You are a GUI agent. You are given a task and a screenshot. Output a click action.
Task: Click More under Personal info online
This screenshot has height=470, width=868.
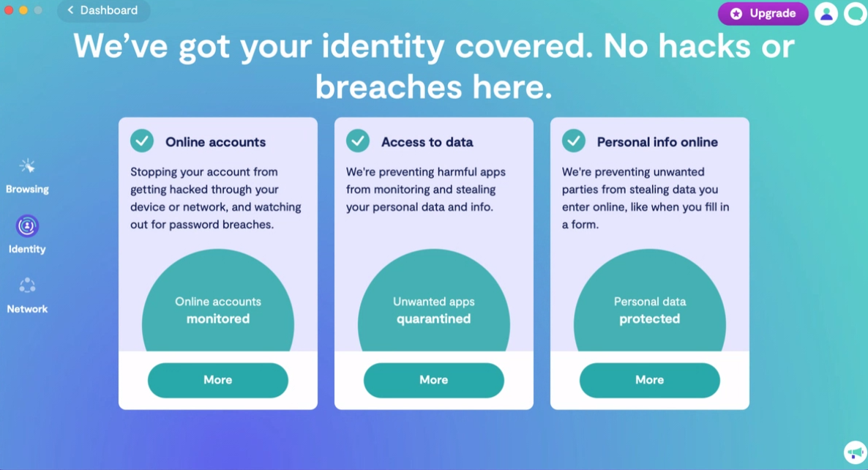click(x=650, y=380)
